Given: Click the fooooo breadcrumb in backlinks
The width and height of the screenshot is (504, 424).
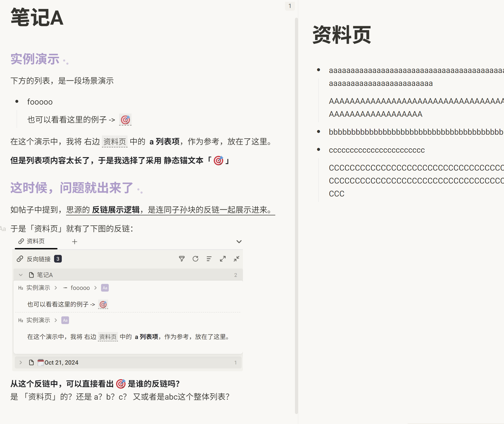Looking at the screenshot, I should point(80,288).
